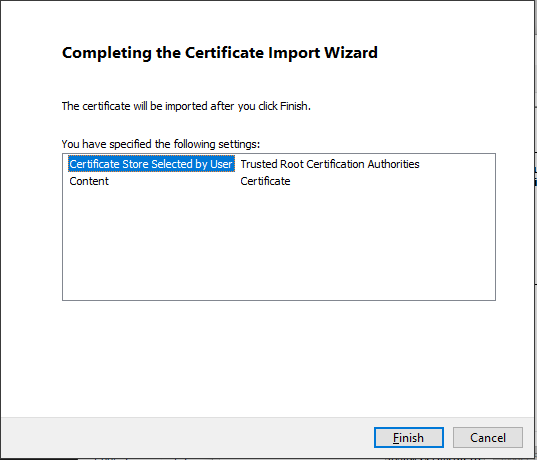Screen dimensions: 537x460
Task: Click the lower right corner inside the settings list
Action: pos(486,293)
